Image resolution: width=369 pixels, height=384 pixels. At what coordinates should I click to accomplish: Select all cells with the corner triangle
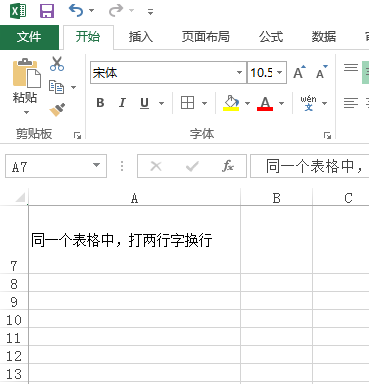pyautogui.click(x=20, y=198)
